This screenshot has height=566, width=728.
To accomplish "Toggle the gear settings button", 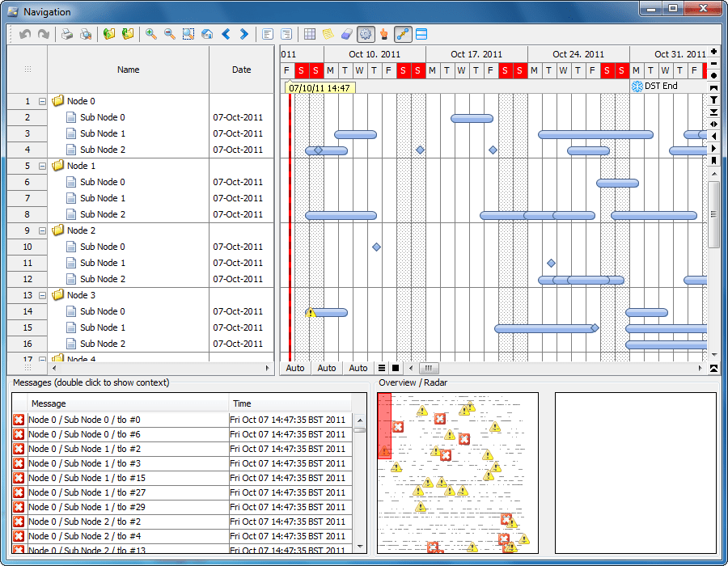I will [x=366, y=34].
